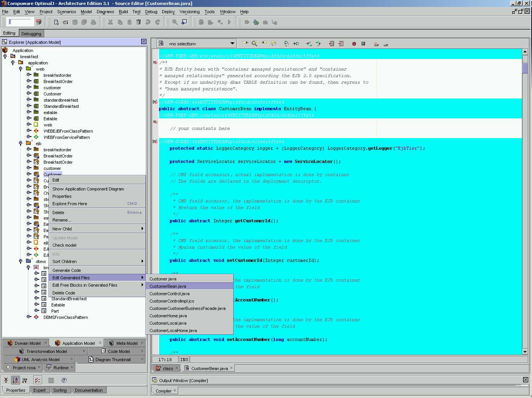Close the Explorer Application Model panel
This screenshot has height=398, width=532.
click(144, 42)
